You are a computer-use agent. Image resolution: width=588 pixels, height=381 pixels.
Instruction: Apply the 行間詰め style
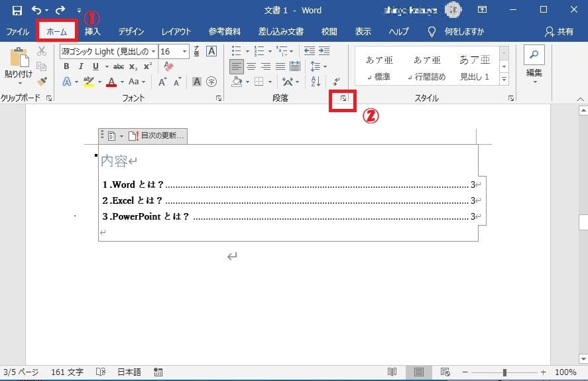pos(427,67)
